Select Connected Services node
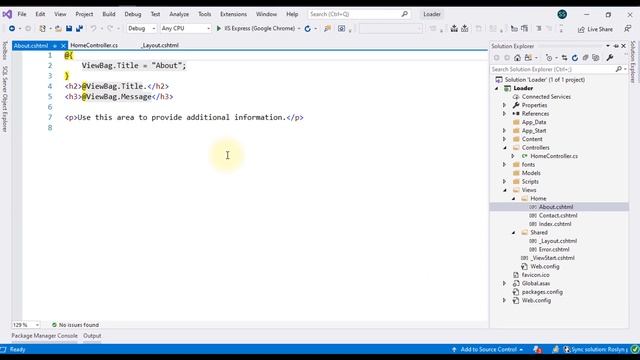Viewport: 640px width, 360px height. click(x=546, y=97)
